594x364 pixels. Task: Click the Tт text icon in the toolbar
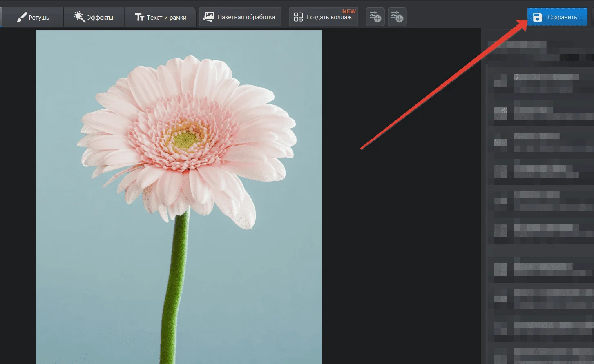pyautogui.click(x=140, y=17)
